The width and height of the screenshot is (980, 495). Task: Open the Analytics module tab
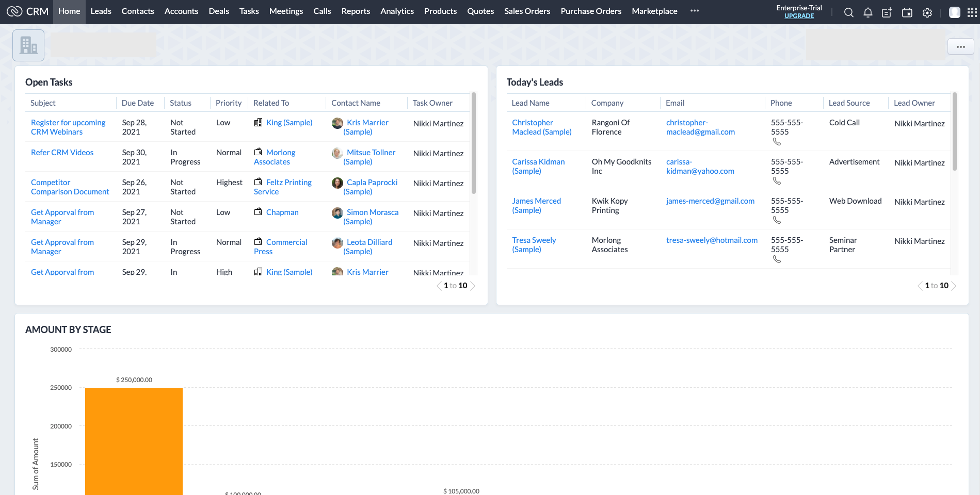[397, 11]
